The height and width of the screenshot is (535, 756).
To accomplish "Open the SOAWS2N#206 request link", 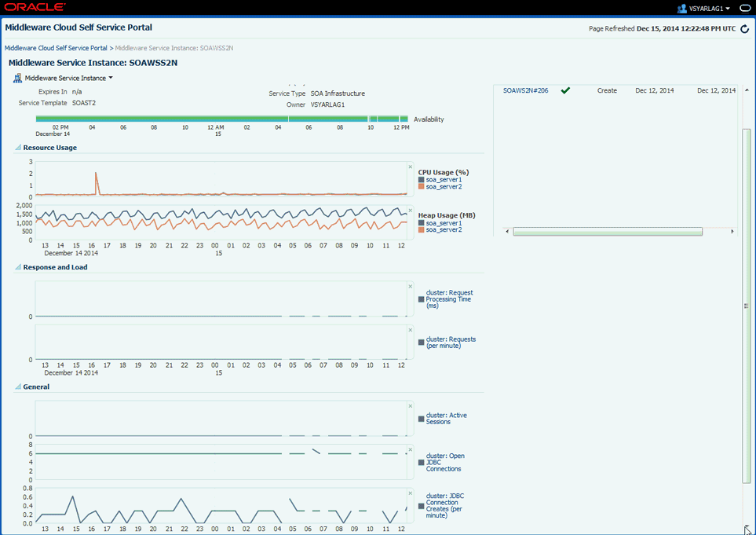I will point(525,90).
